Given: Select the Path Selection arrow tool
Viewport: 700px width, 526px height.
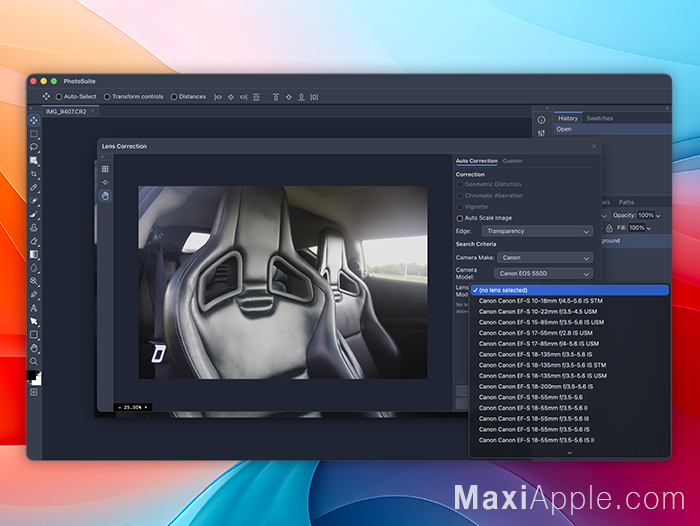Looking at the screenshot, I should pos(34,321).
